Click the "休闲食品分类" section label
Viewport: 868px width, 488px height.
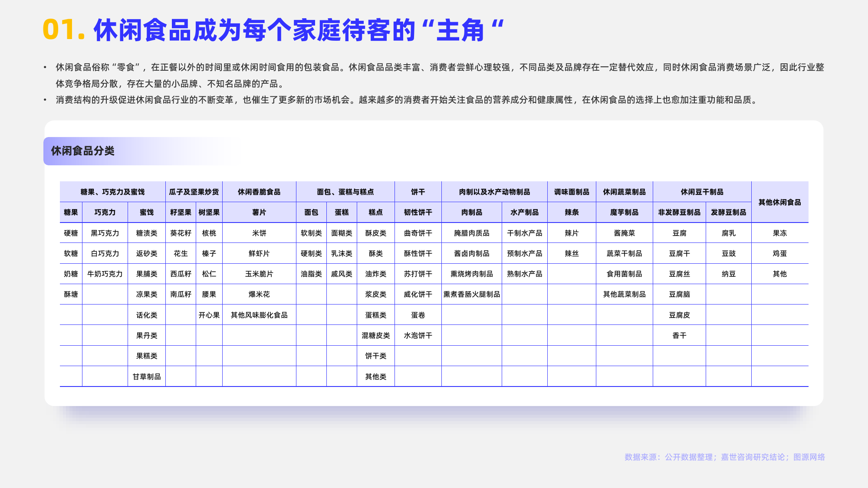[x=82, y=151]
